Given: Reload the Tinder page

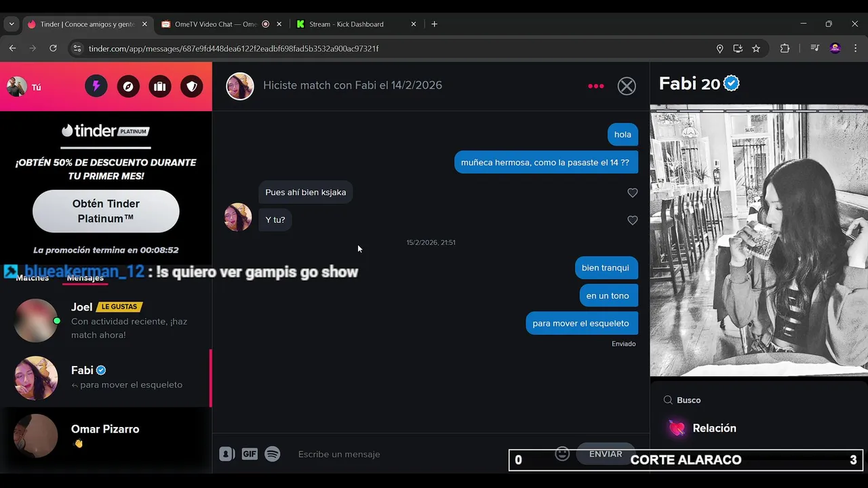Looking at the screenshot, I should coord(53,48).
